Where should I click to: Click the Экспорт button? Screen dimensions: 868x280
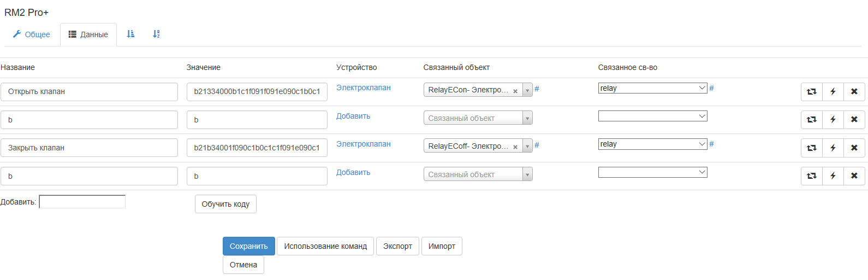397,246
